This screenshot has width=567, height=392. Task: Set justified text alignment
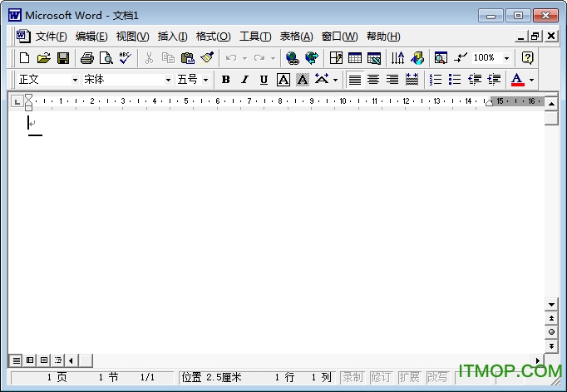(x=355, y=80)
